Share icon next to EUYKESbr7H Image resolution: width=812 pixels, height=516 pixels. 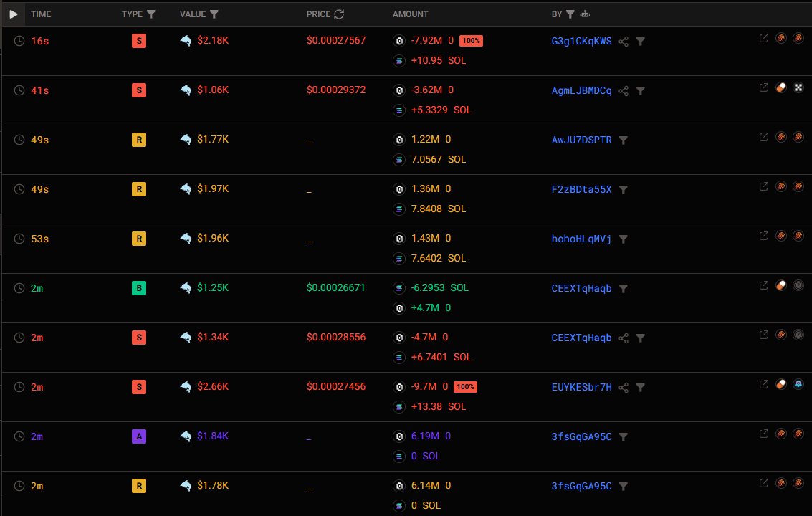pos(624,388)
